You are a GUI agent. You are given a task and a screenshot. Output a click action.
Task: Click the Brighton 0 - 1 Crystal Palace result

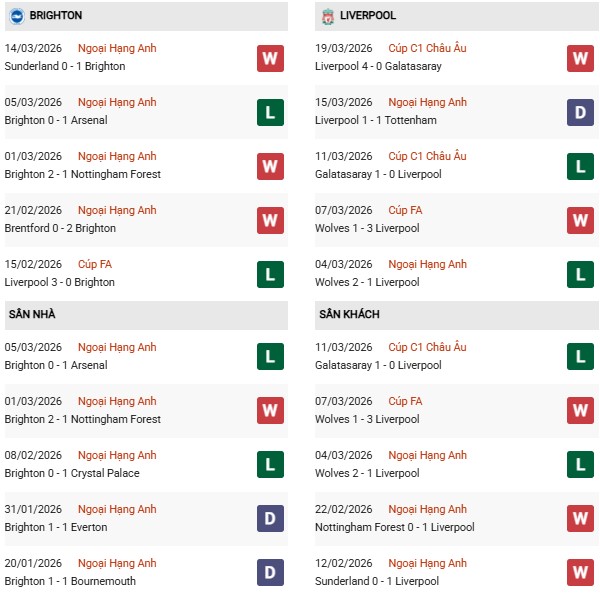72,473
